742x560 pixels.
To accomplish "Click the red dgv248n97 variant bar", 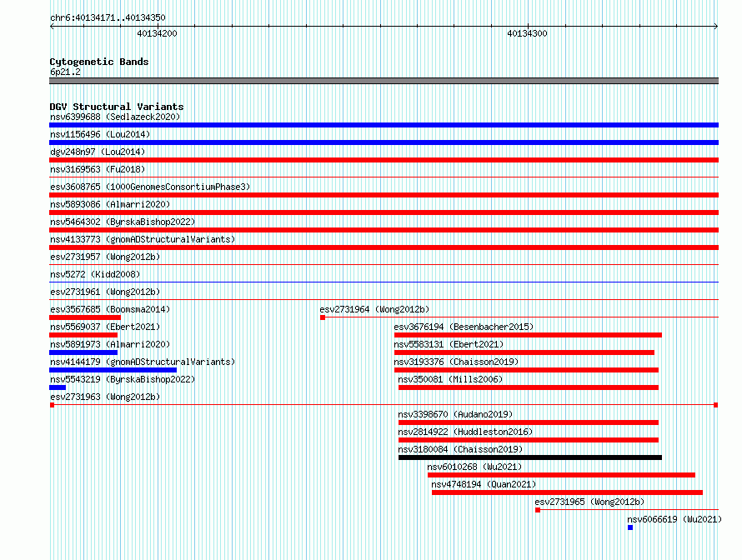I will (x=384, y=160).
